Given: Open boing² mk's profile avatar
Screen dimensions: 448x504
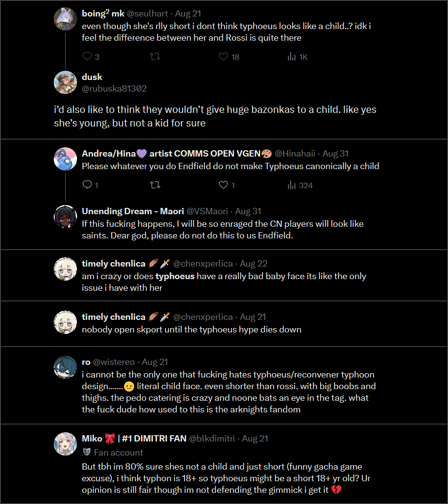Looking at the screenshot, I should click(x=65, y=19).
